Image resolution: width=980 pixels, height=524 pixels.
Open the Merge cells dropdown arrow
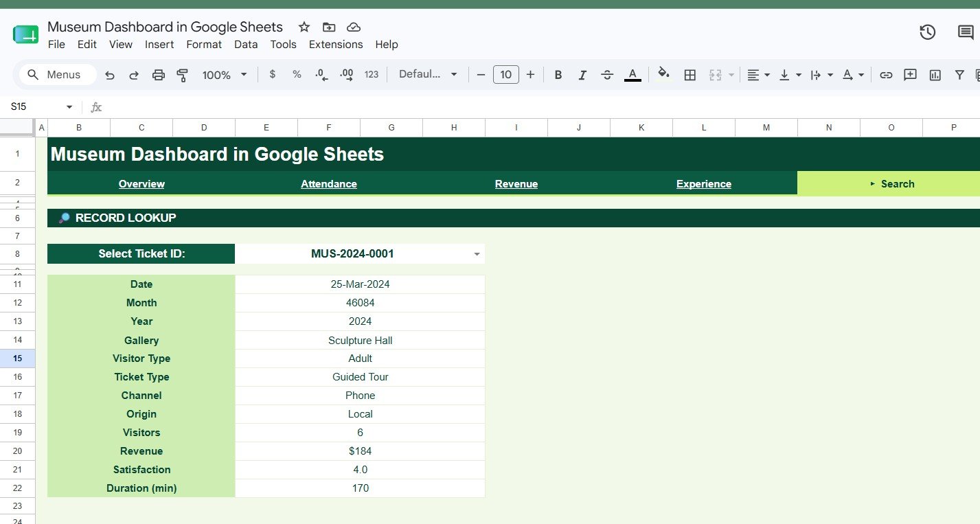tap(731, 75)
